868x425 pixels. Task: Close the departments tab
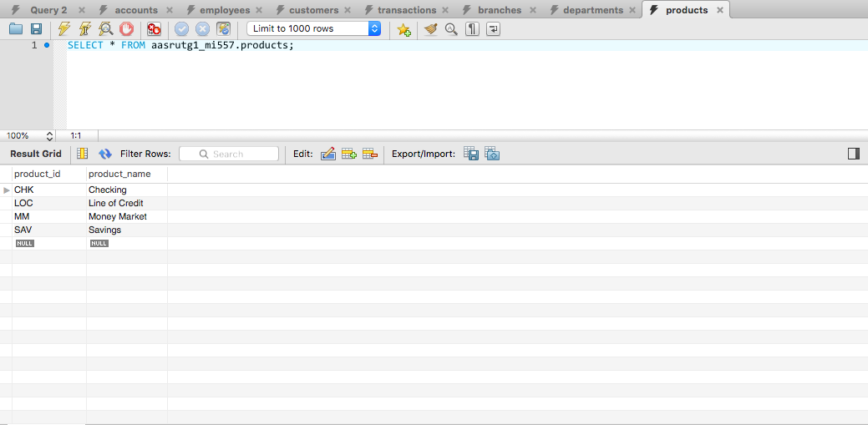[x=632, y=10]
